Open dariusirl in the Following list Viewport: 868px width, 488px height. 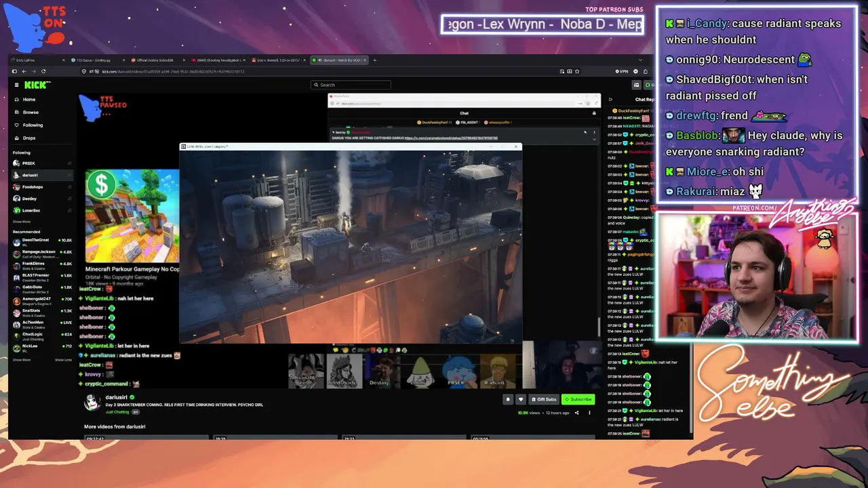[42, 175]
